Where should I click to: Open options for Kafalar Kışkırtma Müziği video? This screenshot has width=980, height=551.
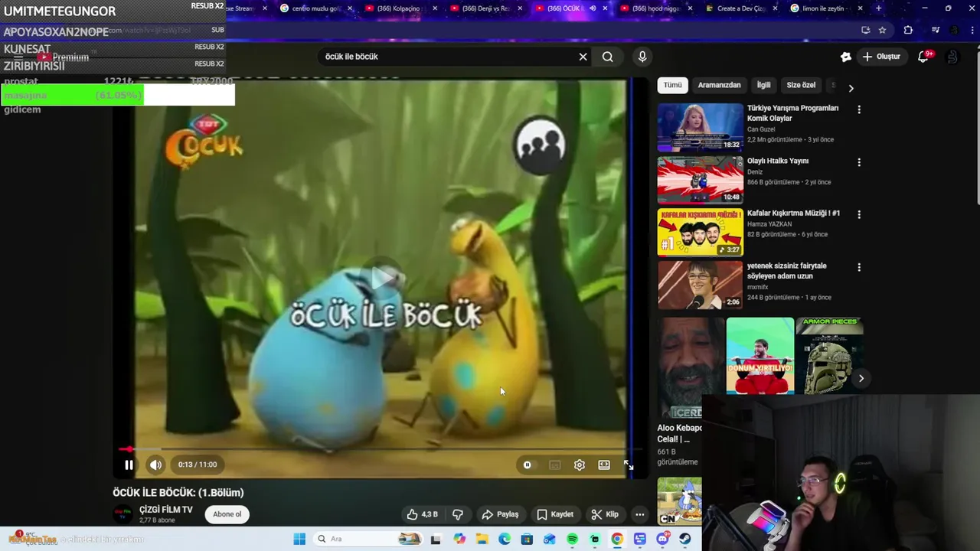pyautogui.click(x=859, y=215)
